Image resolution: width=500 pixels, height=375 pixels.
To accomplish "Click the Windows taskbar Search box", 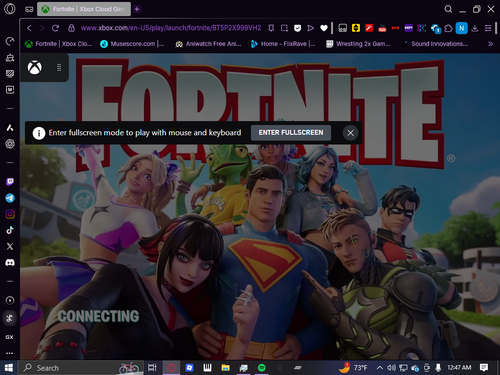I will pyautogui.click(x=80, y=368).
